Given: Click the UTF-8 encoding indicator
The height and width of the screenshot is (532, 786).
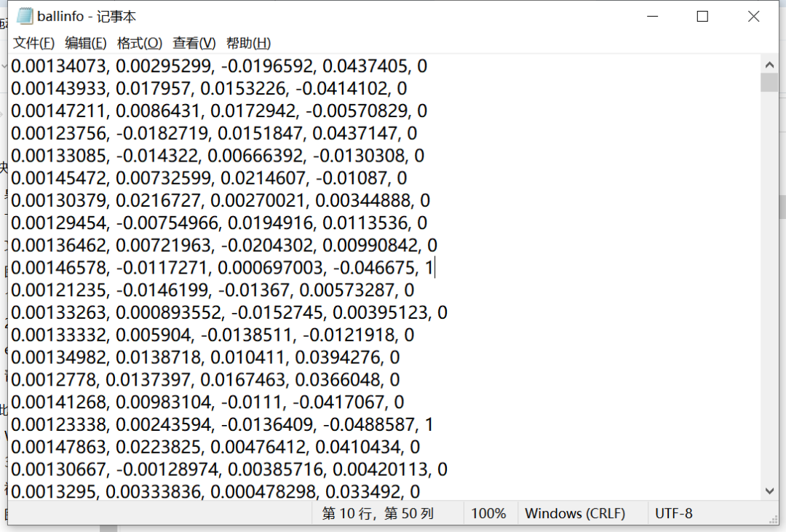Looking at the screenshot, I should (x=673, y=513).
